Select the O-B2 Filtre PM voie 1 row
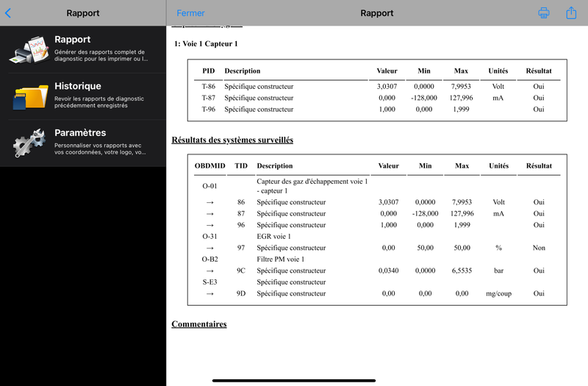 click(x=377, y=260)
